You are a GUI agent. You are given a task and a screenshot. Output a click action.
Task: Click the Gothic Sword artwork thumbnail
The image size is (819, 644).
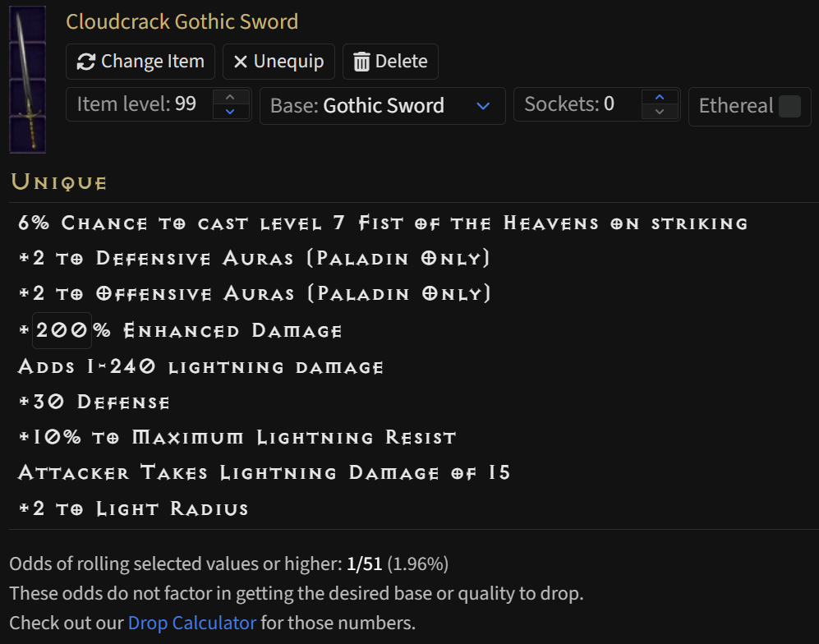27,78
